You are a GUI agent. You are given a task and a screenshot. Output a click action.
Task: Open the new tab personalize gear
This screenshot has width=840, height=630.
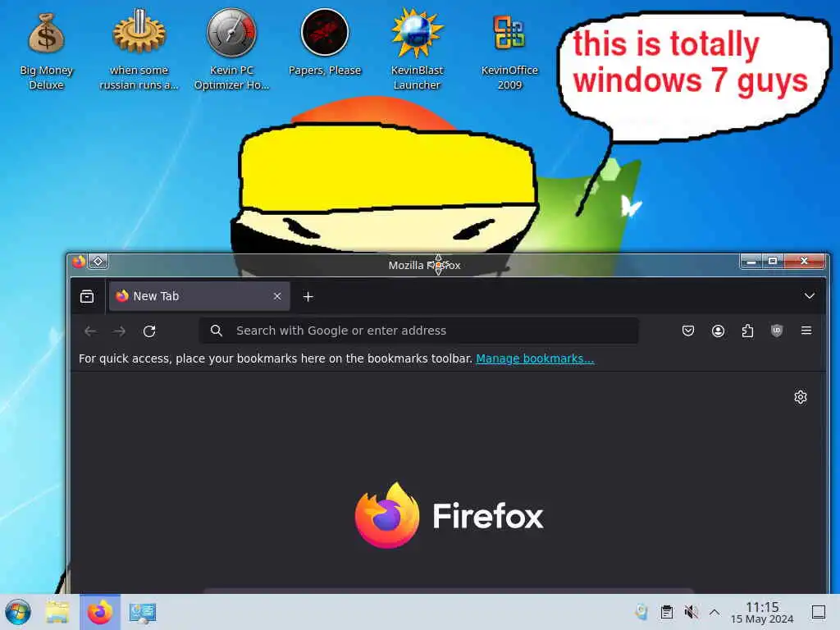pos(801,397)
